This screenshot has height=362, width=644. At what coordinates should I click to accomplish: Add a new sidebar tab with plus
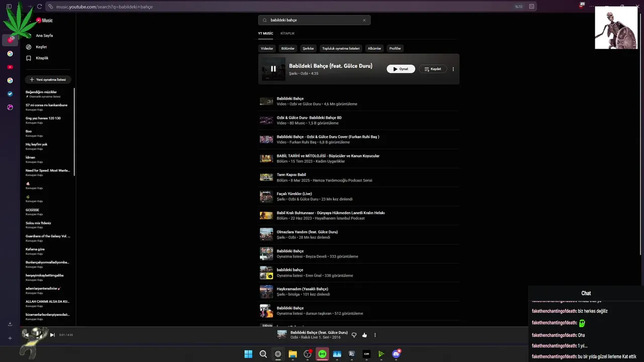click(10, 338)
